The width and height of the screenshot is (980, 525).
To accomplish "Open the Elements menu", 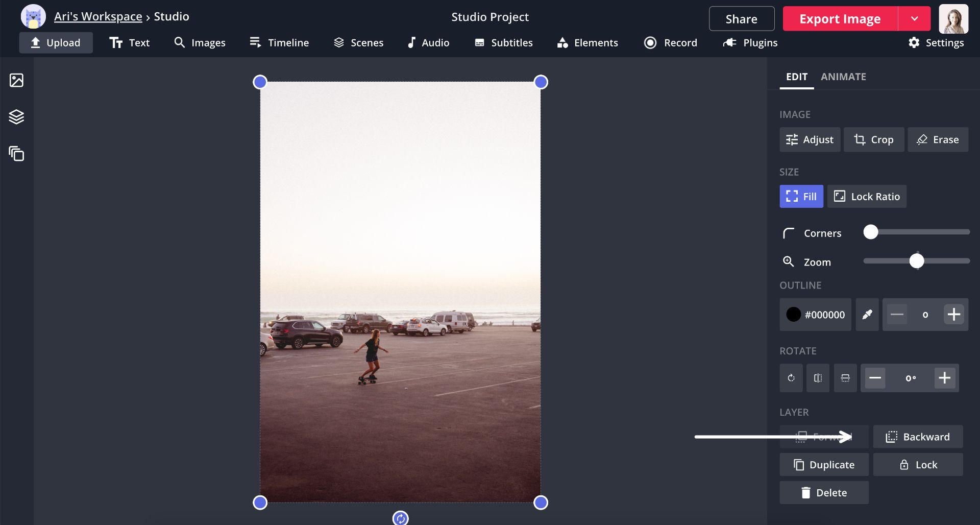I will [x=587, y=43].
